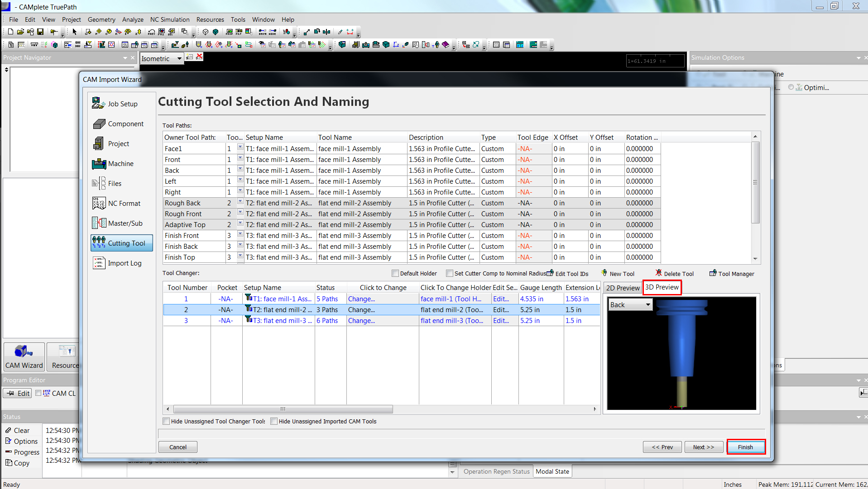Switch to the 3D Preview tab
868x489 pixels.
(662, 287)
